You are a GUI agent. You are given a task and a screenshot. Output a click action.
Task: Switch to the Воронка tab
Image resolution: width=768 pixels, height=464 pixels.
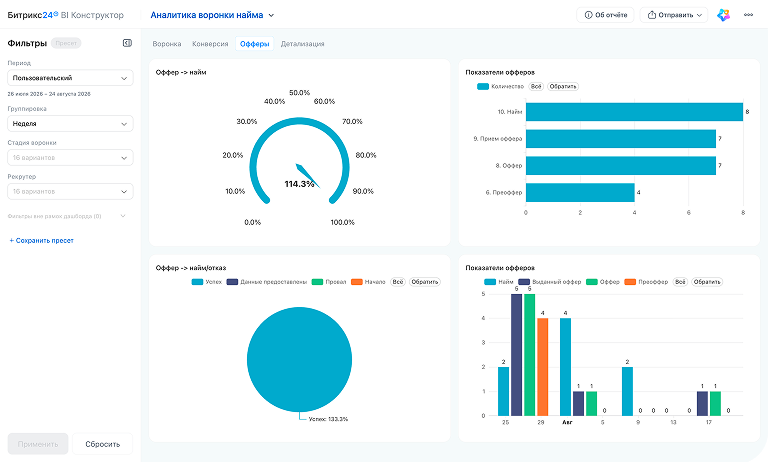click(x=167, y=44)
